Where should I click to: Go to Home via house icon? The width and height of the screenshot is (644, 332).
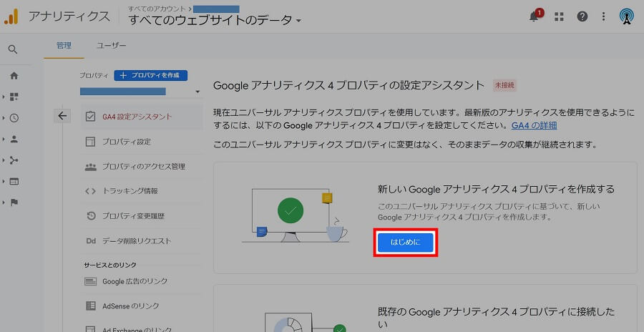[14, 76]
